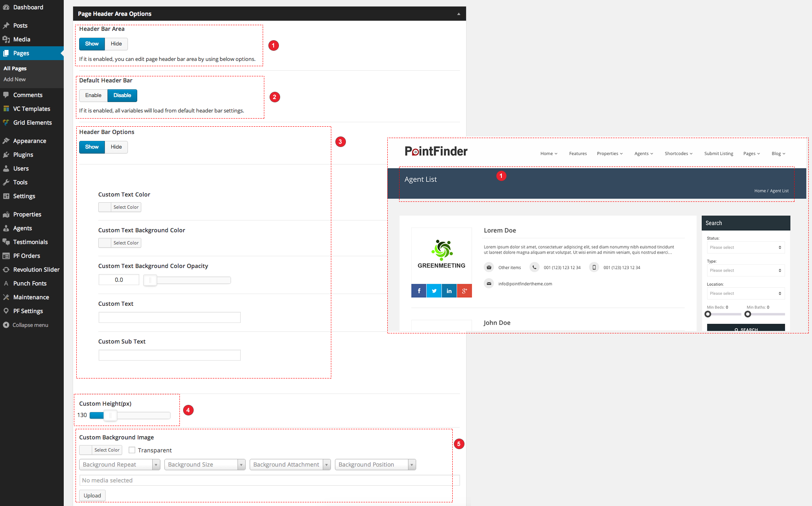Click the Collapse menu arrow icon
Screen dimensions: 812x506
point(6,325)
